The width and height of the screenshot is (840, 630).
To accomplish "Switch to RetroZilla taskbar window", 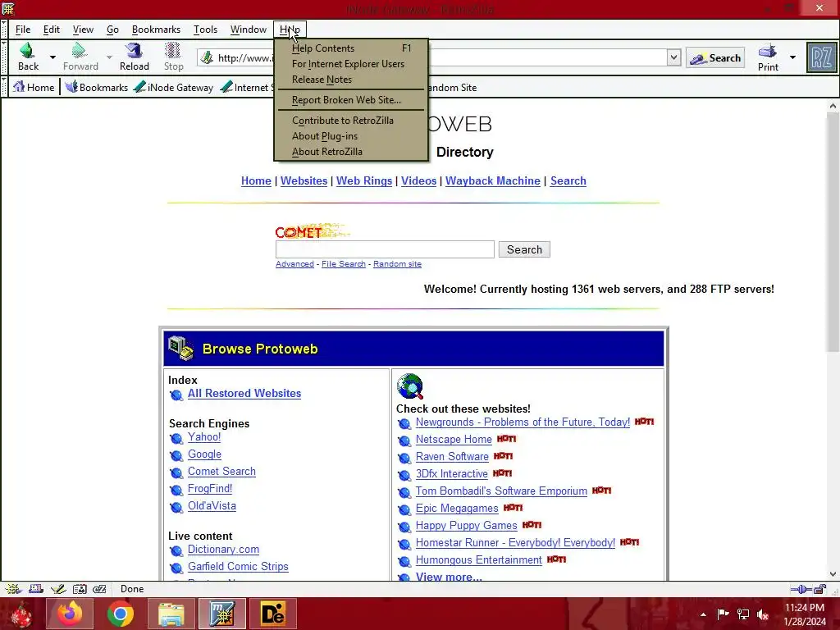I will point(221,614).
